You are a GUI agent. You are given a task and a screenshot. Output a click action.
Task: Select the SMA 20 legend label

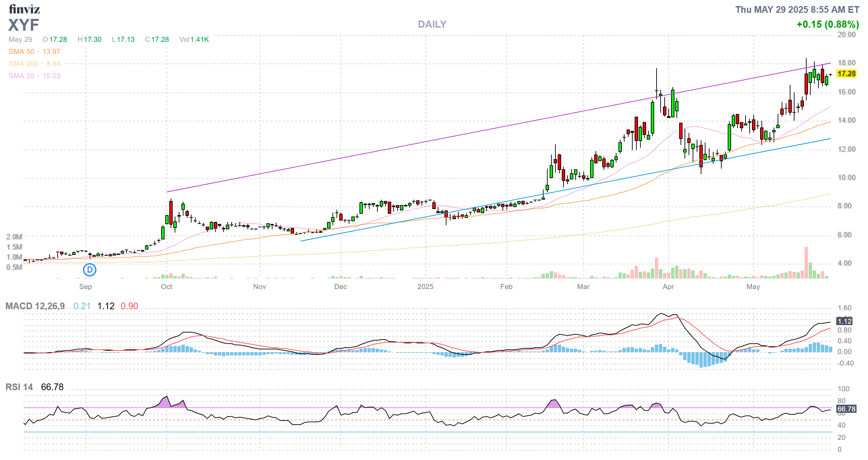[21, 76]
